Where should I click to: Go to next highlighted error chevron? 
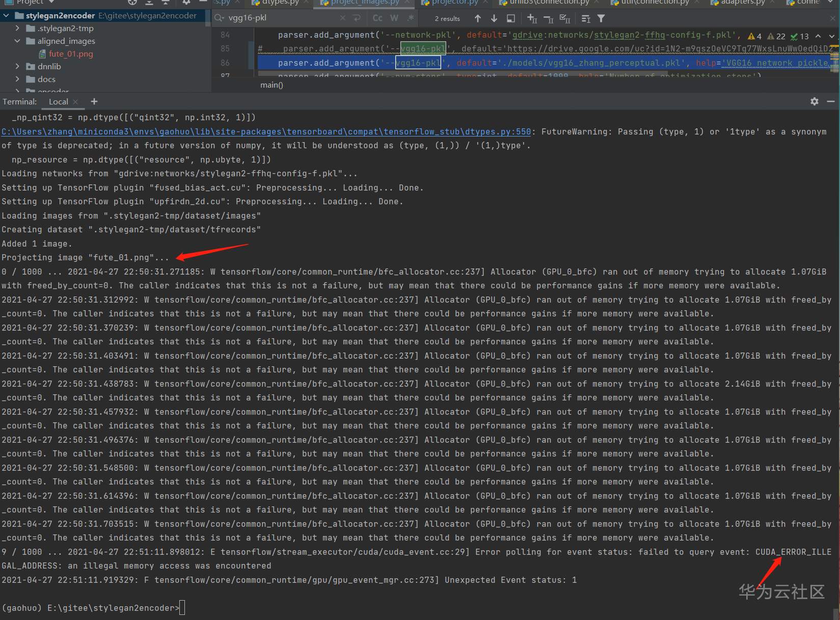[831, 36]
